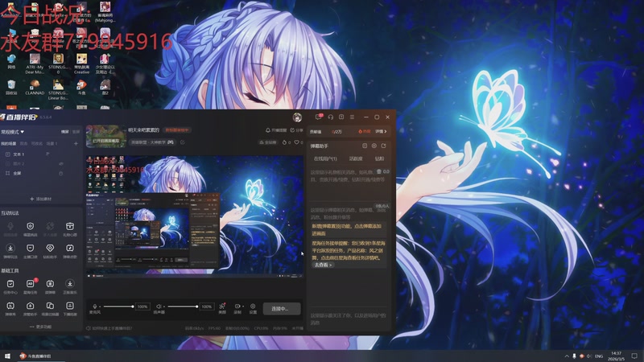The image size is (644, 362).
Task: Switch to 竖屏 portrait orientation
Action: [76, 132]
